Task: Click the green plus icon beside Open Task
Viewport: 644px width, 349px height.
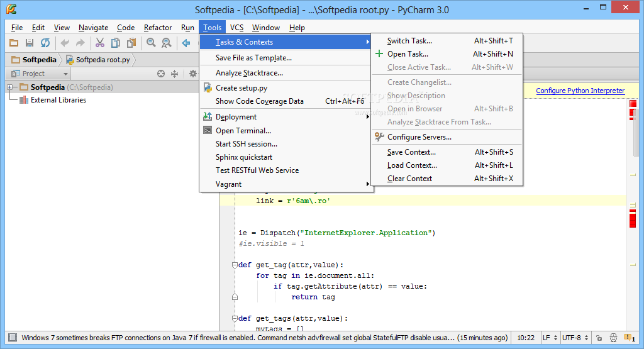Action: (x=379, y=54)
